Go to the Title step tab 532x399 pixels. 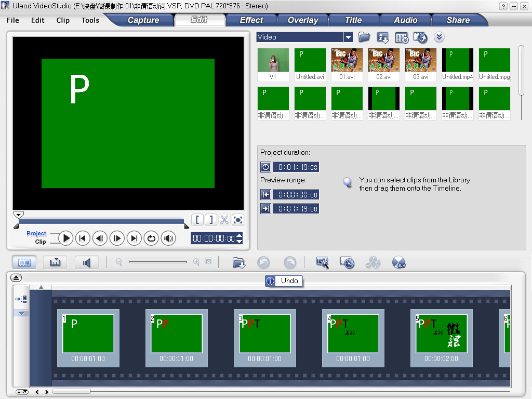(x=353, y=20)
